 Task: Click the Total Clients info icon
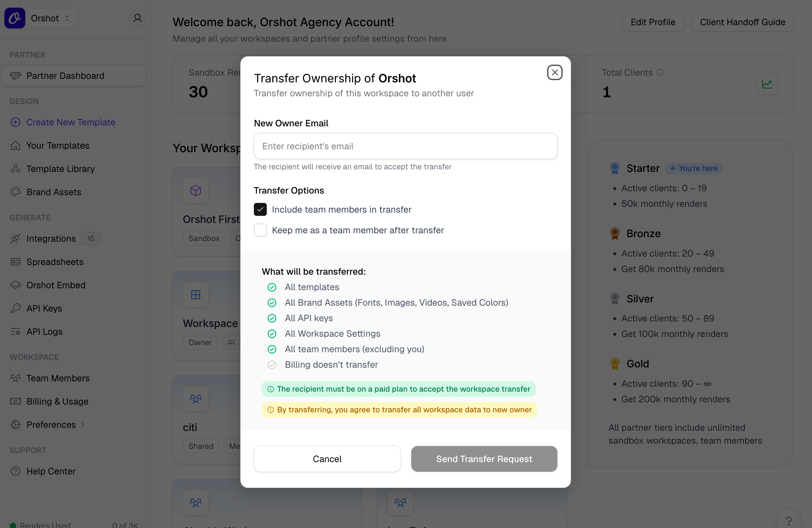point(660,72)
